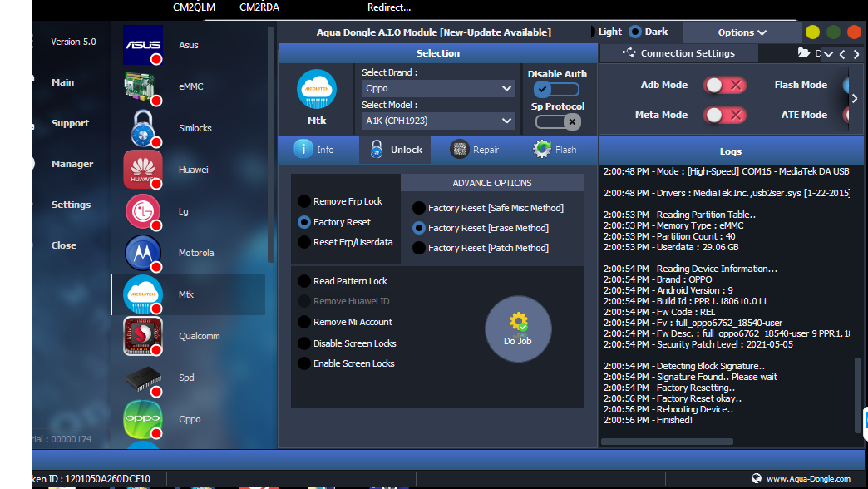Open the eMMC module icon
Screen dimensions: 868x489
click(x=143, y=86)
